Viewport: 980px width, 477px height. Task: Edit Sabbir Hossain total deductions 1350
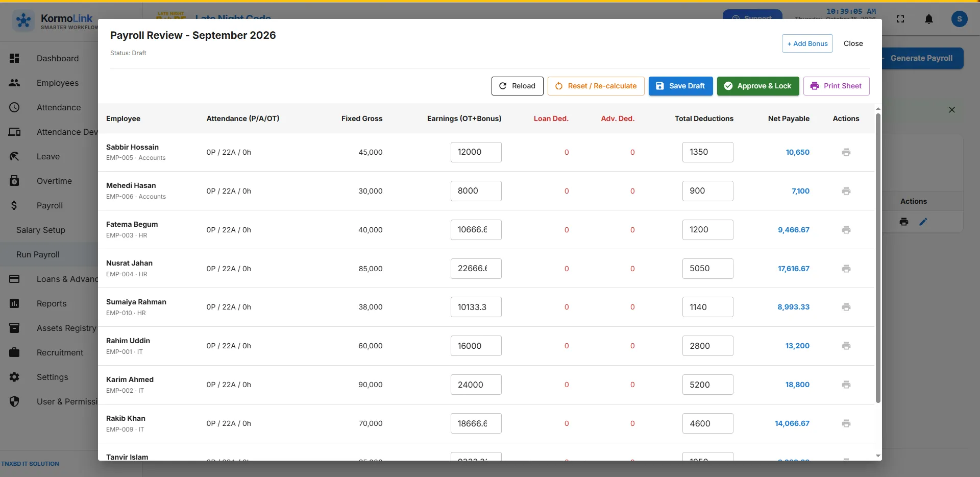[x=707, y=152]
